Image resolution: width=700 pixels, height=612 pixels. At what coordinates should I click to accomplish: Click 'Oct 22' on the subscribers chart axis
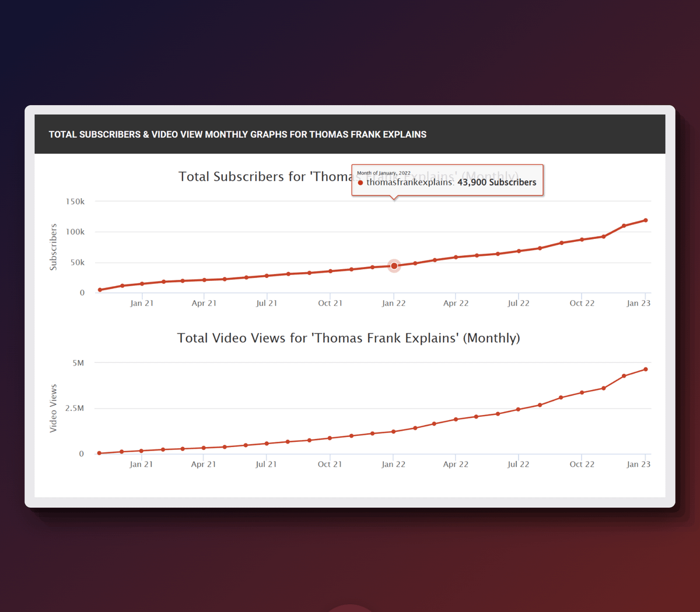[582, 303]
